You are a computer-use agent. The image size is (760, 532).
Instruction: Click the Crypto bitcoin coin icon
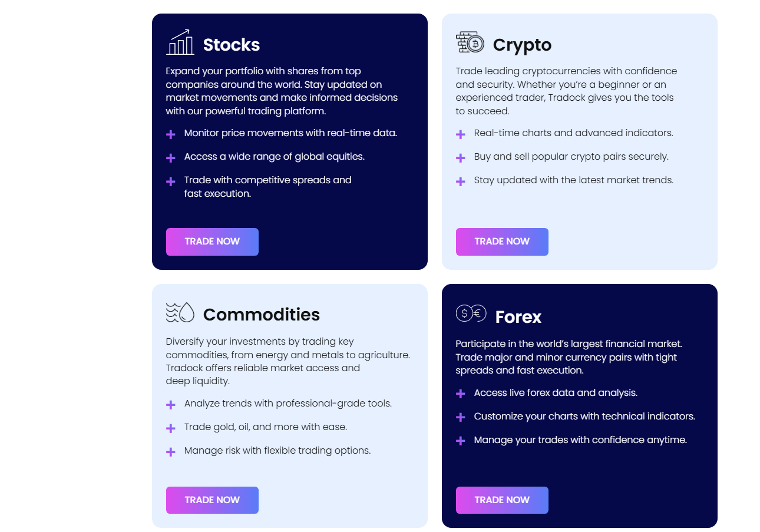(x=470, y=42)
